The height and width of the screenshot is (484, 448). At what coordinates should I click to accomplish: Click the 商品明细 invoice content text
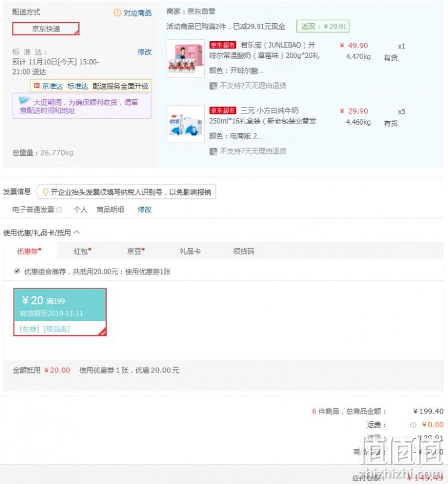[111, 209]
